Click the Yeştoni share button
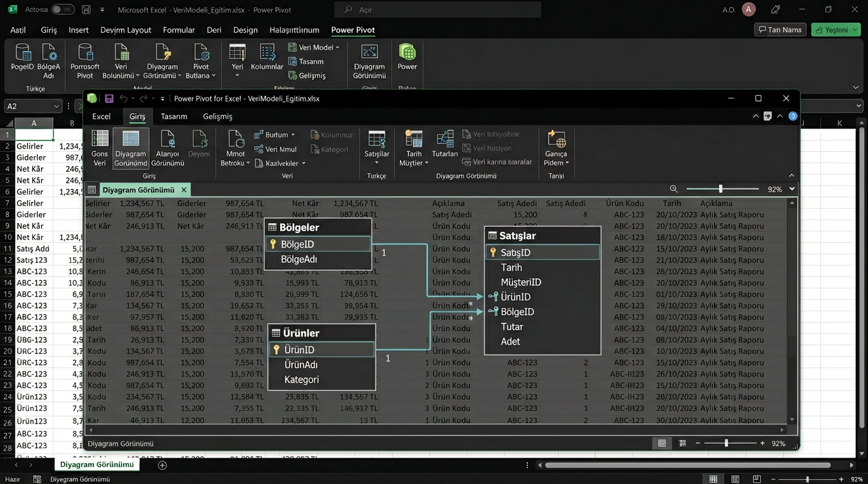 click(x=836, y=30)
